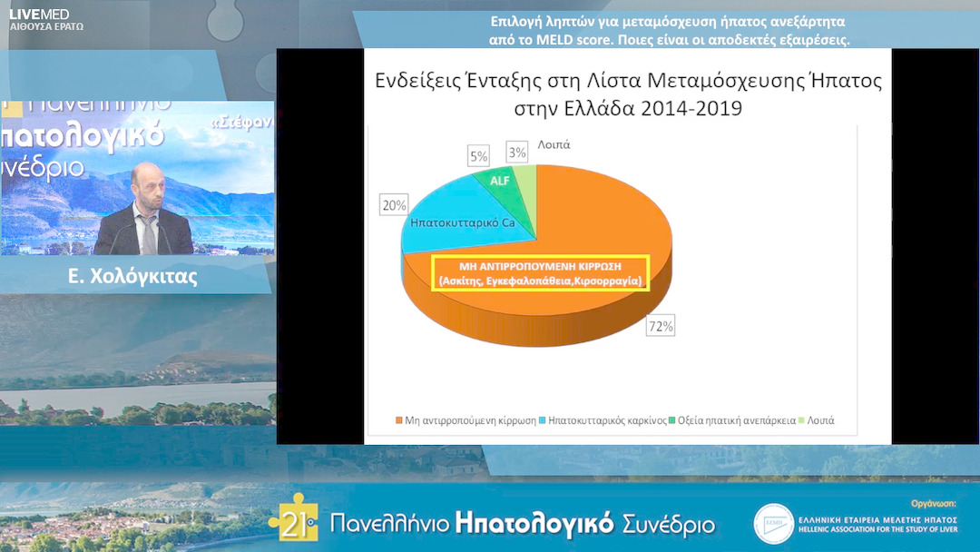Screen dimensions: 980x552
Task: Click the 'στην Ελλάδα 2014-2019' subtitle line
Action: click(x=628, y=108)
